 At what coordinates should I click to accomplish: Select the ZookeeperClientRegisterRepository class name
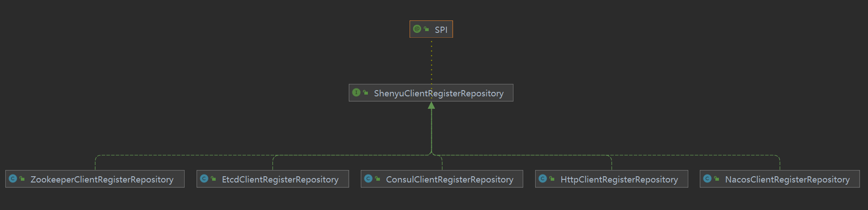tap(102, 179)
